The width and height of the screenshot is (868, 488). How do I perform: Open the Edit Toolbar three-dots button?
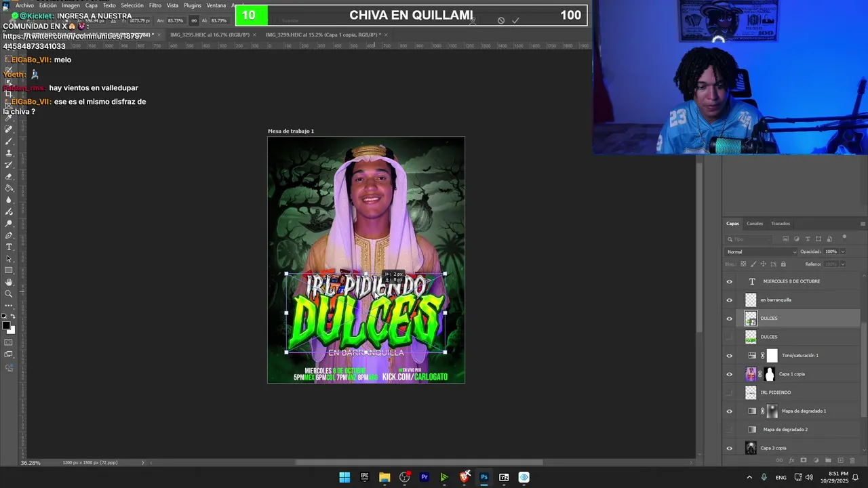coord(9,305)
